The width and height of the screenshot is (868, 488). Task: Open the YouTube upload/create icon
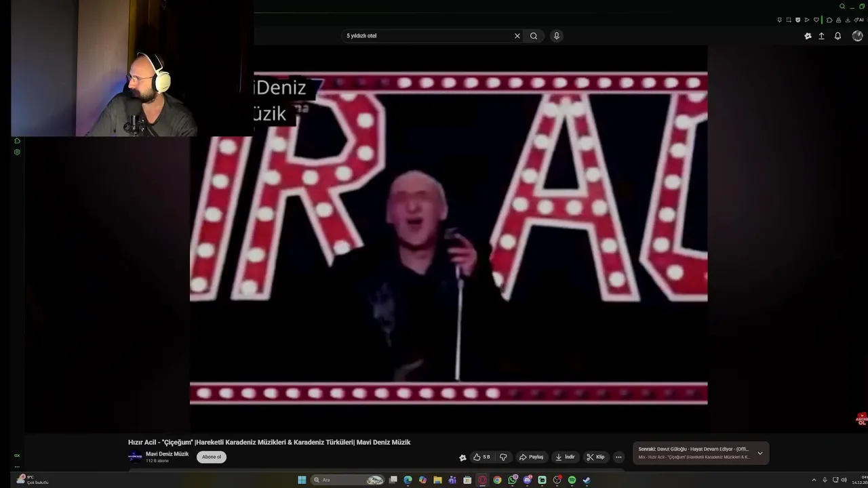[x=821, y=36]
